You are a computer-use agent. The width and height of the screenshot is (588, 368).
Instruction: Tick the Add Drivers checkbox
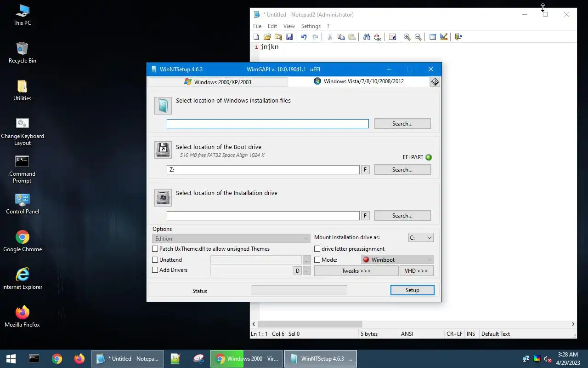[x=155, y=270]
